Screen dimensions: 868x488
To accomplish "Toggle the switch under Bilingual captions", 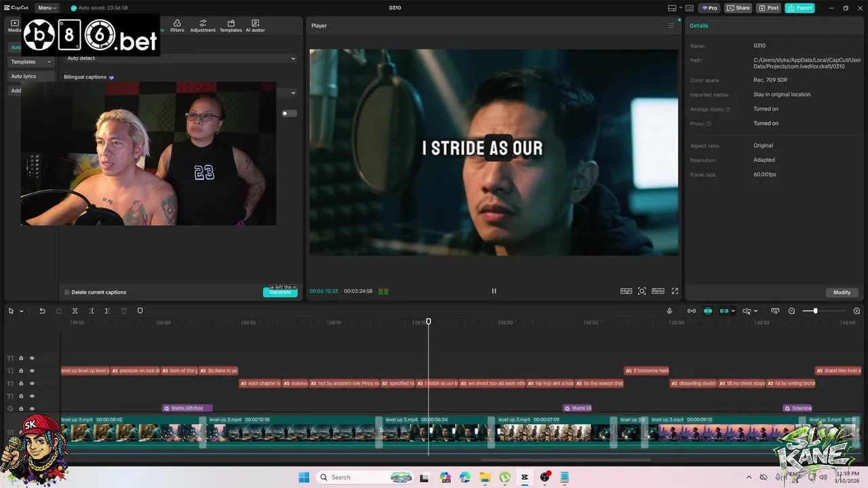I will (x=290, y=113).
